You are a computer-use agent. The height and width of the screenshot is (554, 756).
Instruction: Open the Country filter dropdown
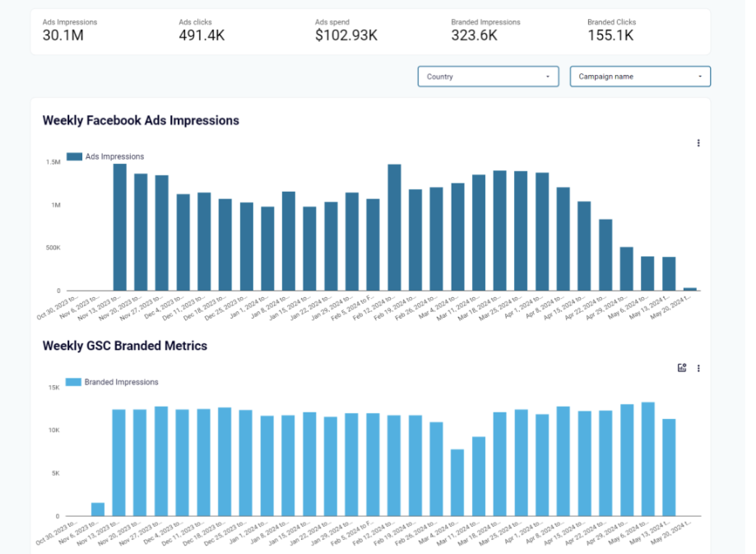(488, 77)
